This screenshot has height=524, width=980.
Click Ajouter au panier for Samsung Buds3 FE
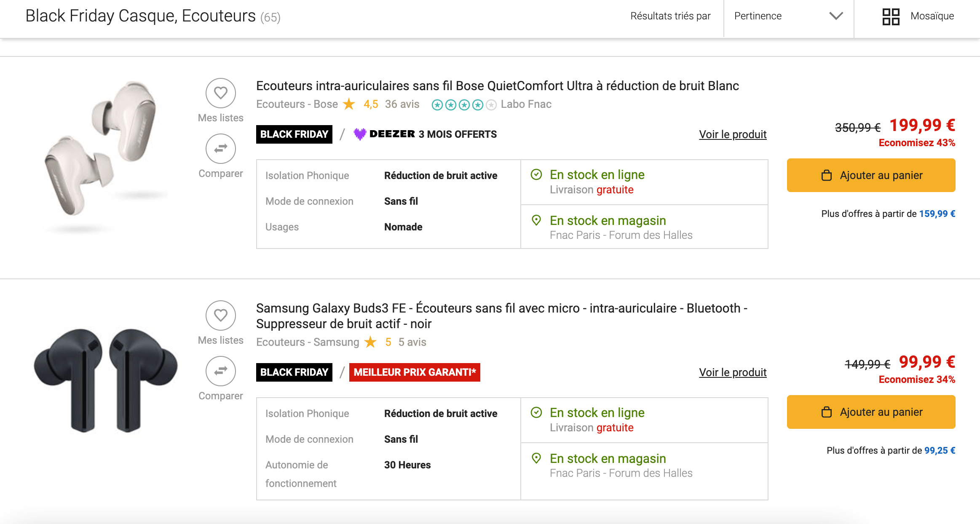[x=870, y=412]
